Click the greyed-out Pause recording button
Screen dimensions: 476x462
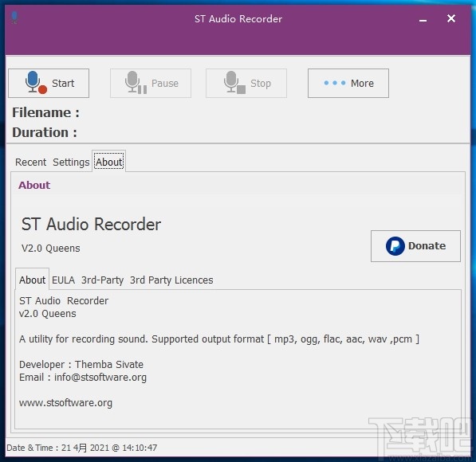click(151, 83)
